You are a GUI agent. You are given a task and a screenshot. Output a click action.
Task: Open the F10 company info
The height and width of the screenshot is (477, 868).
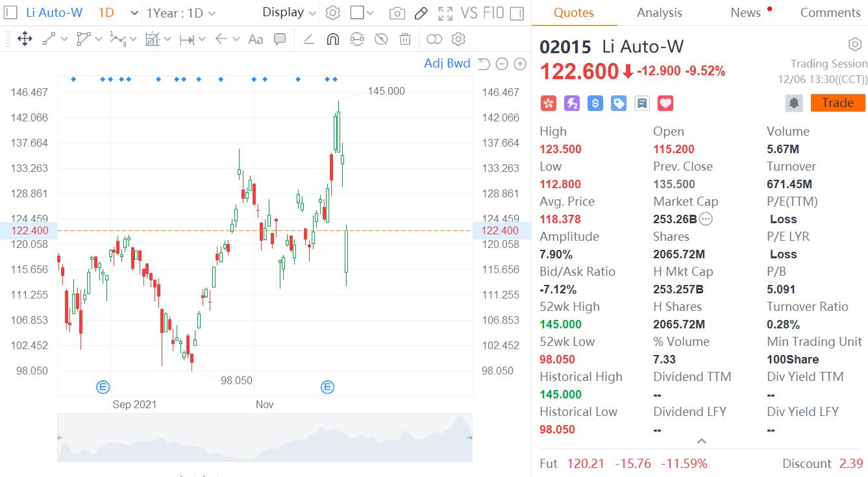click(x=493, y=12)
